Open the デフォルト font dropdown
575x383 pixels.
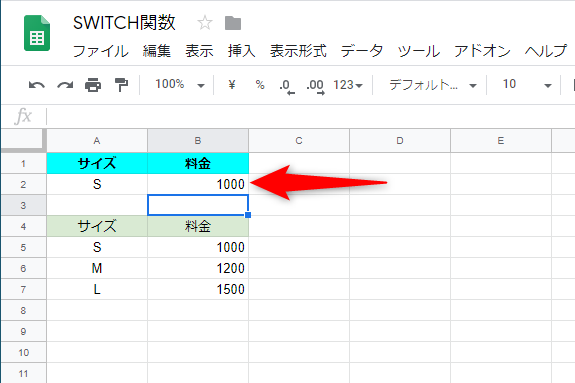[x=433, y=85]
